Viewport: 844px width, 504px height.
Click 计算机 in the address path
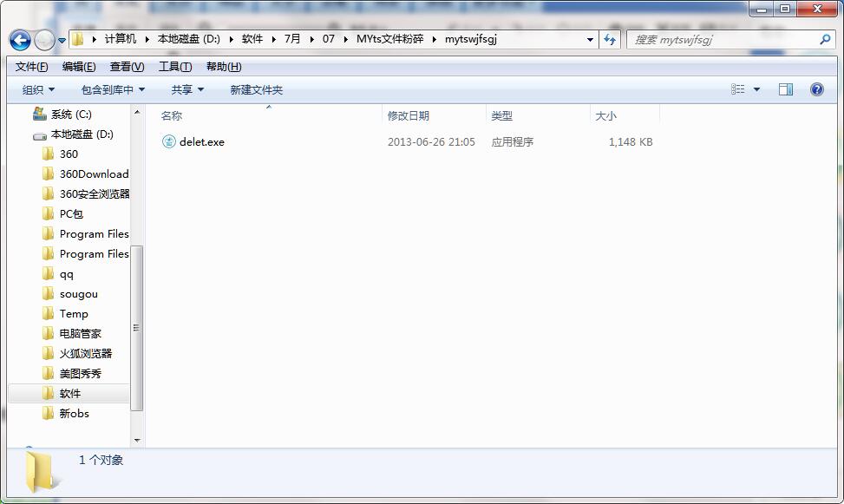121,39
